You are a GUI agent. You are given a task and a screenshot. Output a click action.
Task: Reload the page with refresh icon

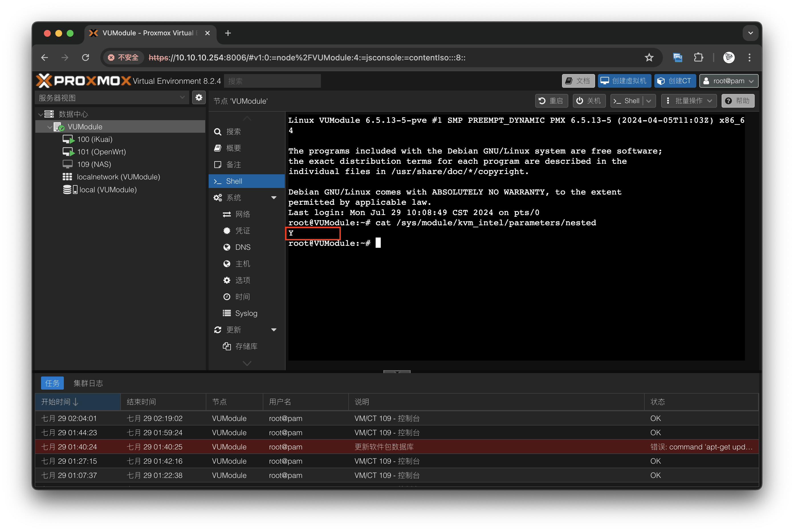click(85, 58)
